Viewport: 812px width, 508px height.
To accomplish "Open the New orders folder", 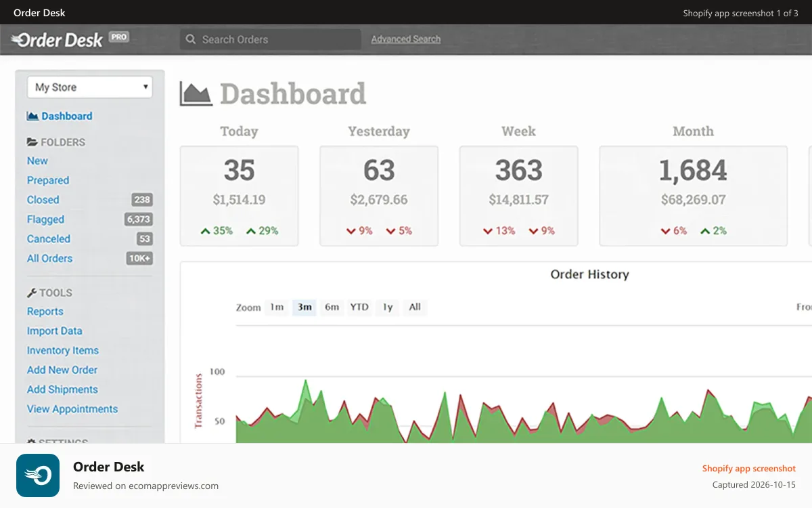I will (37, 161).
